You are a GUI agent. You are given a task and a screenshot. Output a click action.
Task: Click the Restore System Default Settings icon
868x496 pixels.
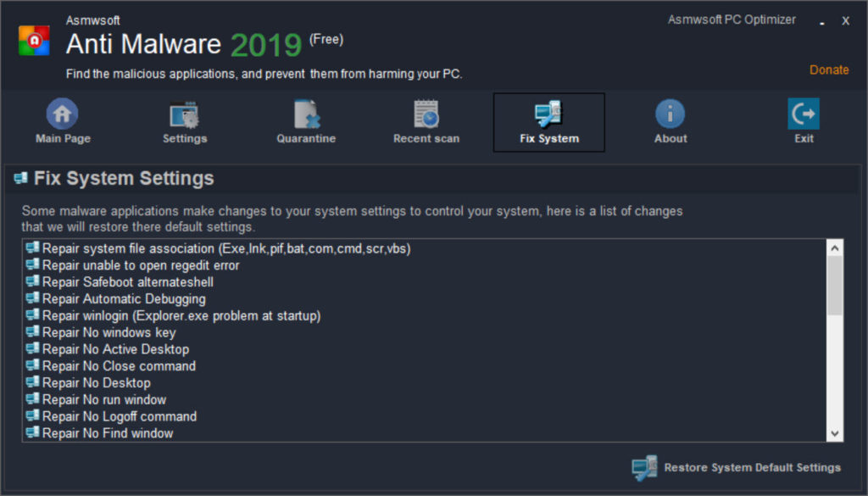(644, 468)
